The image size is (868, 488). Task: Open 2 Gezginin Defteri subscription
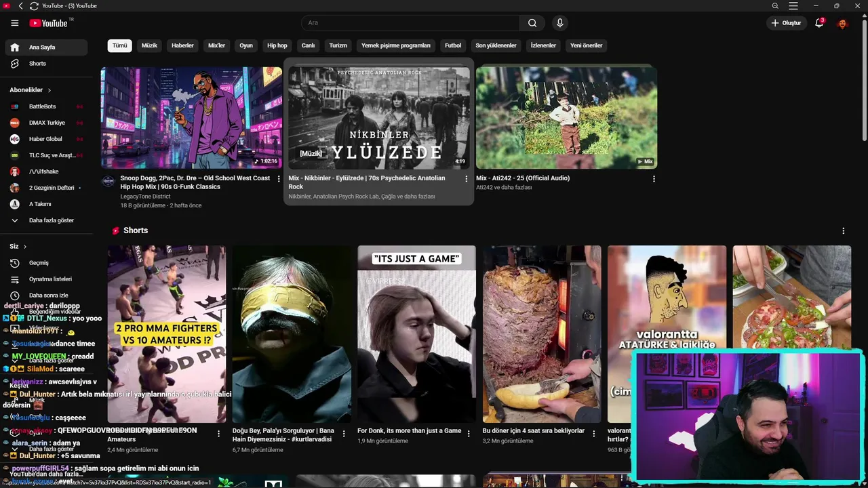(x=47, y=188)
